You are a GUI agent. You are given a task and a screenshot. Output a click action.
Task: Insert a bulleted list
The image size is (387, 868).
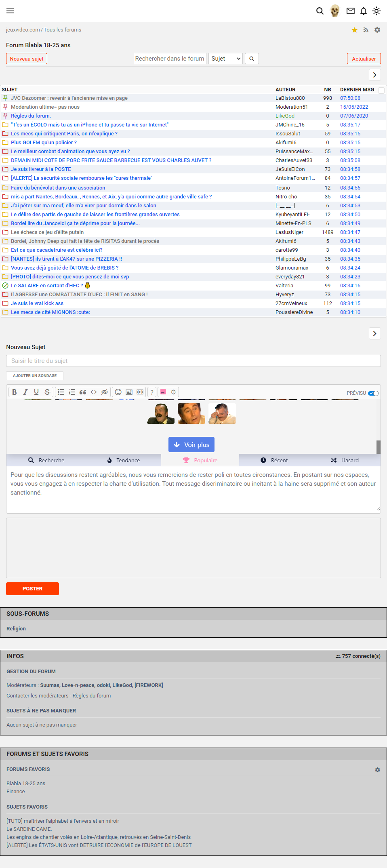pyautogui.click(x=61, y=392)
